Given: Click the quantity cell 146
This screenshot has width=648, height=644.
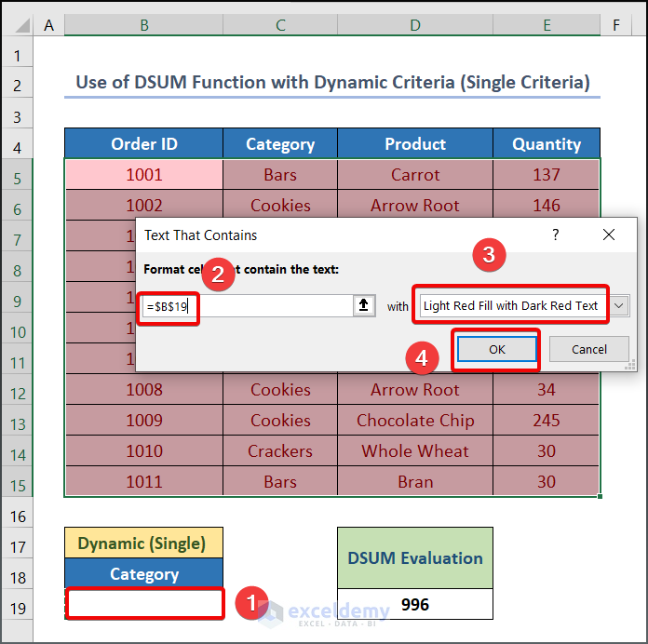Looking at the screenshot, I should [x=546, y=204].
